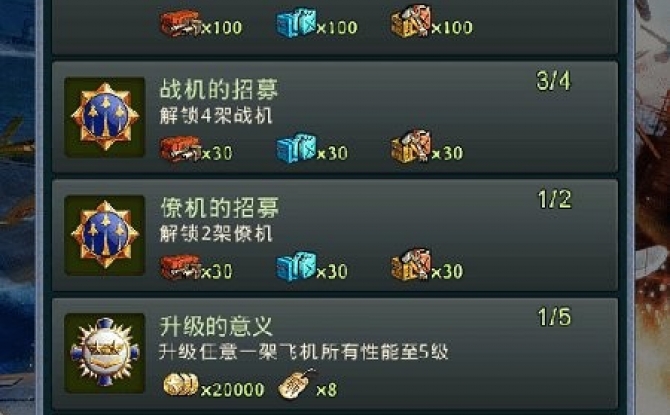The image size is (670, 415).
Task: Click the red crate x100 reward at top
Action: click(180, 24)
